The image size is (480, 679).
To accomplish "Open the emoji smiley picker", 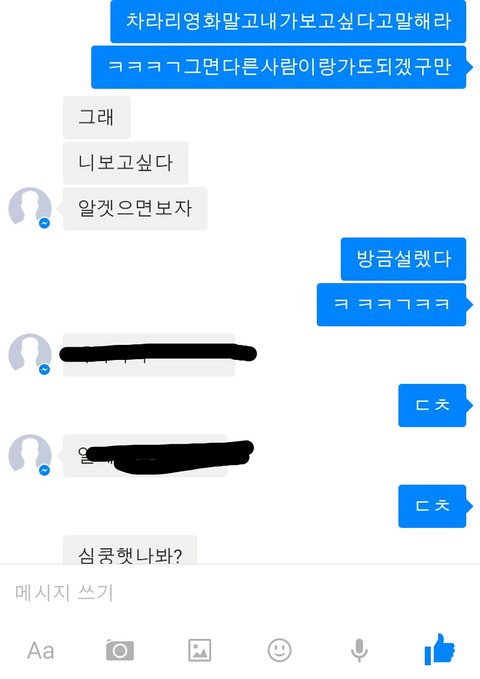I will (279, 650).
